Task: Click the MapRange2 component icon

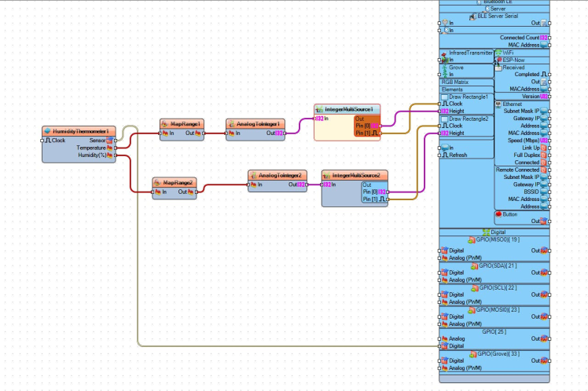Action: [x=158, y=182]
